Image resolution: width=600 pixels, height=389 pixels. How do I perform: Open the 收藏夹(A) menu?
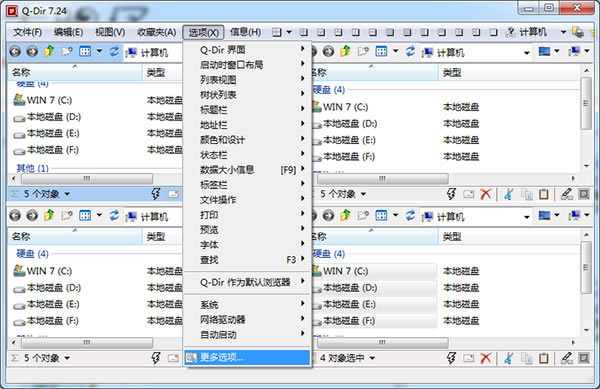pyautogui.click(x=157, y=33)
